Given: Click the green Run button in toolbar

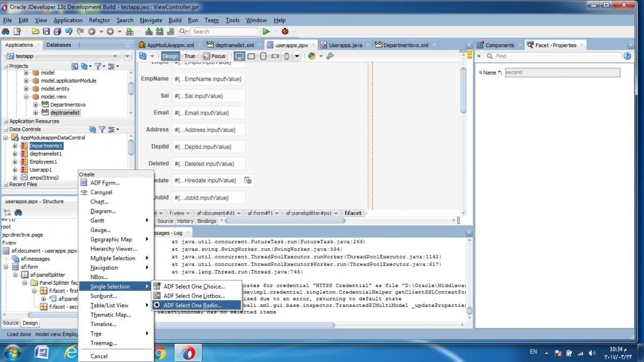Looking at the screenshot, I should point(266,32).
